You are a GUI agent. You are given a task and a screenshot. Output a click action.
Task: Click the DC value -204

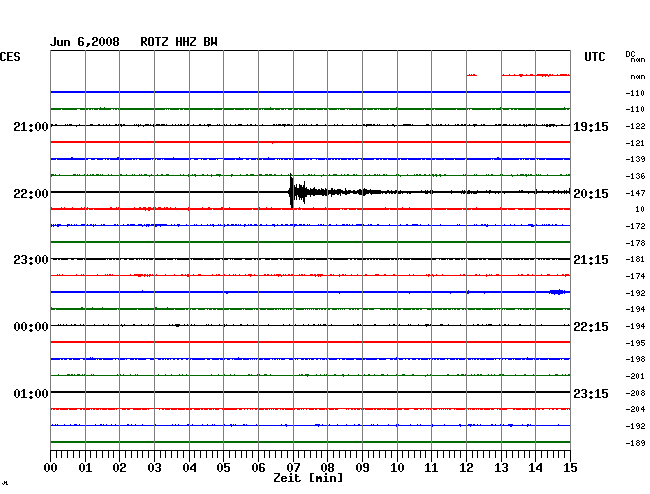(635, 409)
